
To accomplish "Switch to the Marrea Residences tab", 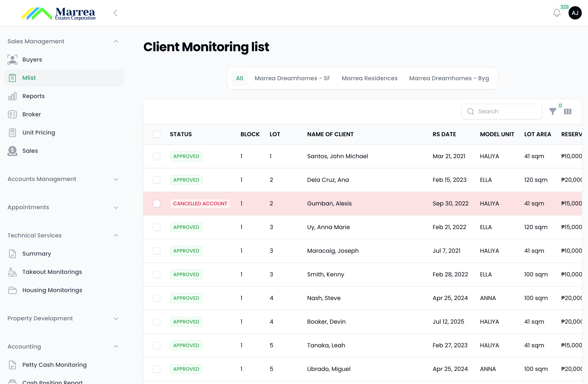I will (369, 78).
